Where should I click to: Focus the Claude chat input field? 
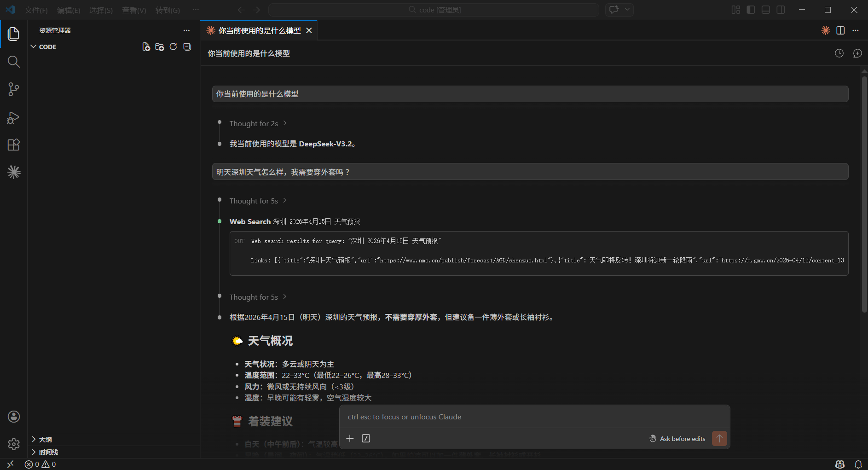[534, 417]
